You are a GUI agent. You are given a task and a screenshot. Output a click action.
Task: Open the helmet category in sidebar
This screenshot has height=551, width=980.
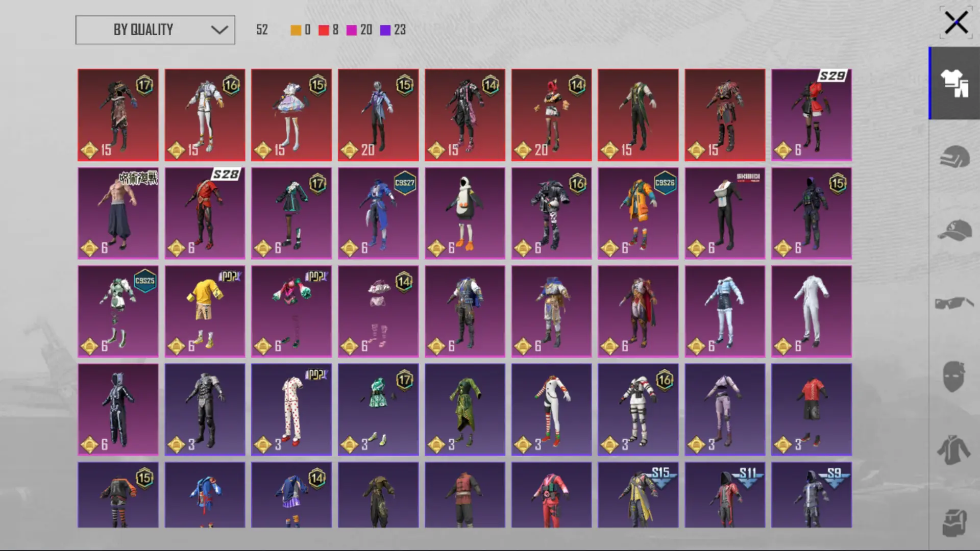[954, 157]
